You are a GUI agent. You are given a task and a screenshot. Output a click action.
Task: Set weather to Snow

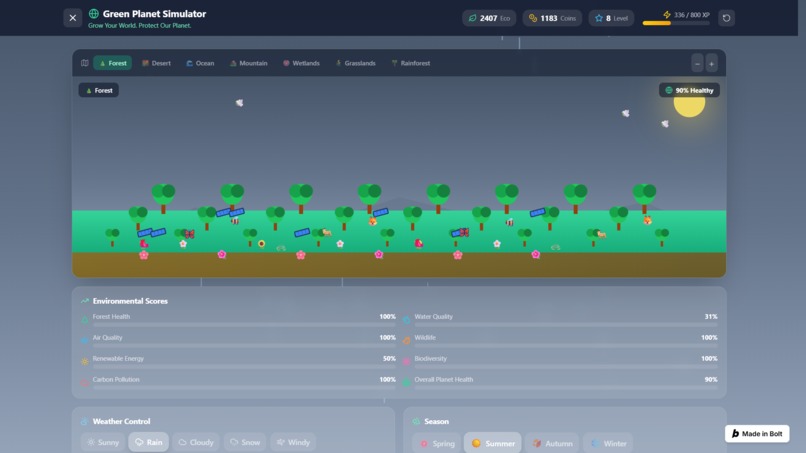(x=245, y=442)
